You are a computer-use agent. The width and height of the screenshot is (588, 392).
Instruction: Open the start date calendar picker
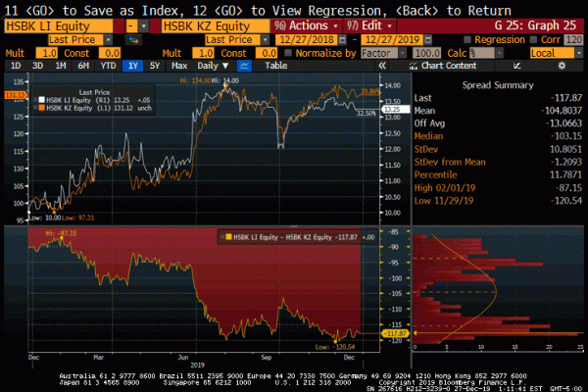pos(342,40)
